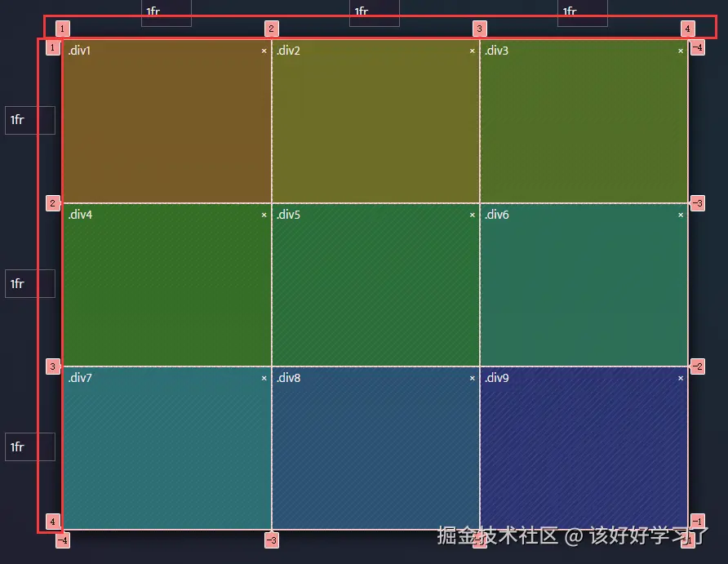Select the -4 column marker below the grid
The image size is (728, 564).
click(x=62, y=540)
